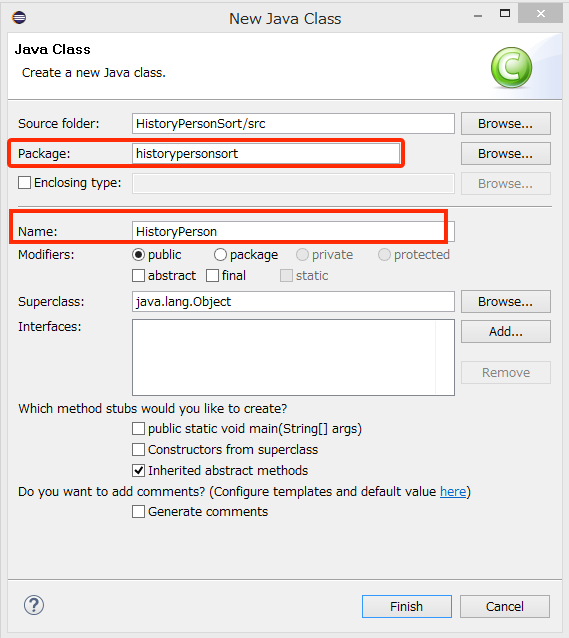Click the Eclipse logo in title bar
This screenshot has width=569, height=638.
click(19, 17)
